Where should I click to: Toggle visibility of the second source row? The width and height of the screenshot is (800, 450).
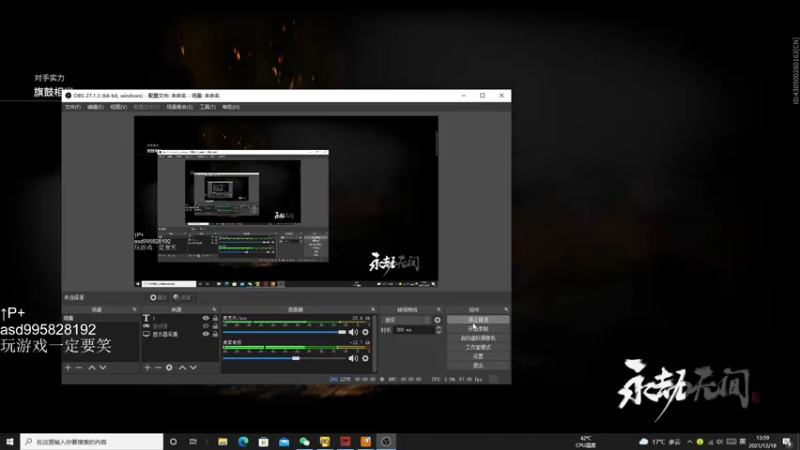(x=206, y=326)
